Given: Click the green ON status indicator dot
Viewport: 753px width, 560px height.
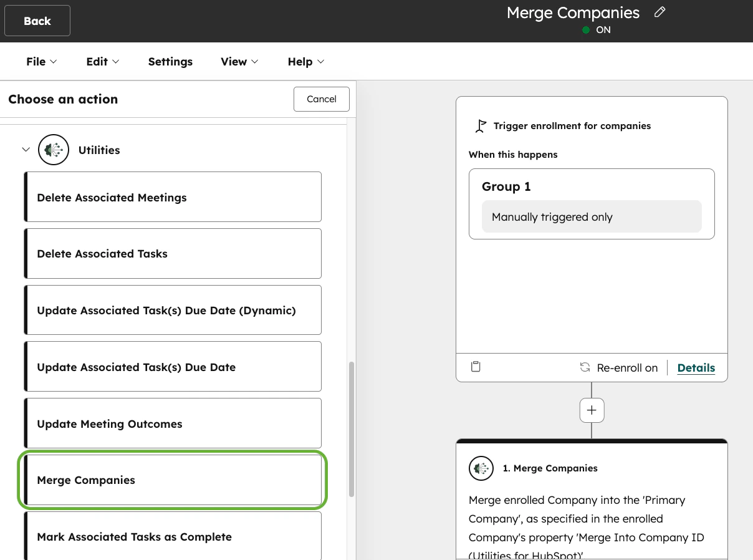Looking at the screenshot, I should point(585,29).
